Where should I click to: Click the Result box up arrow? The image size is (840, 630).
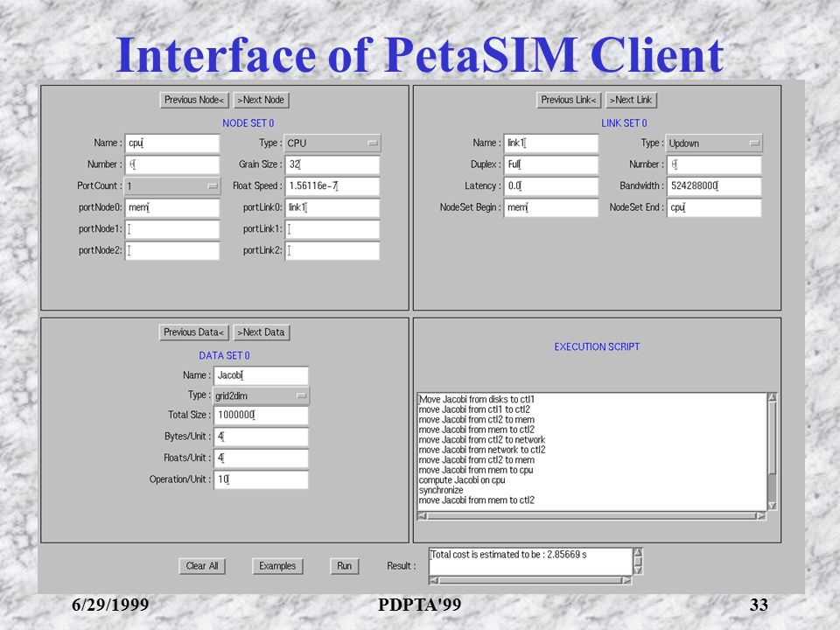pos(638,552)
